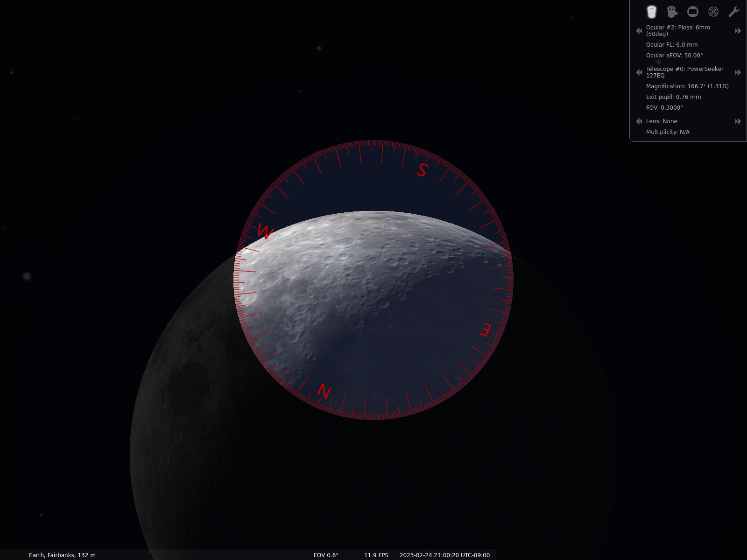This screenshot has width=747, height=560.
Task: Click the Ocular #2: Plossl 6mm label
Action: coord(678,31)
